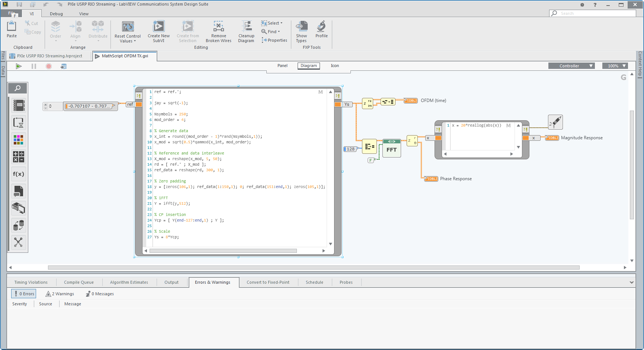
Task: Run the VI with the green arrow
Action: 19,66
